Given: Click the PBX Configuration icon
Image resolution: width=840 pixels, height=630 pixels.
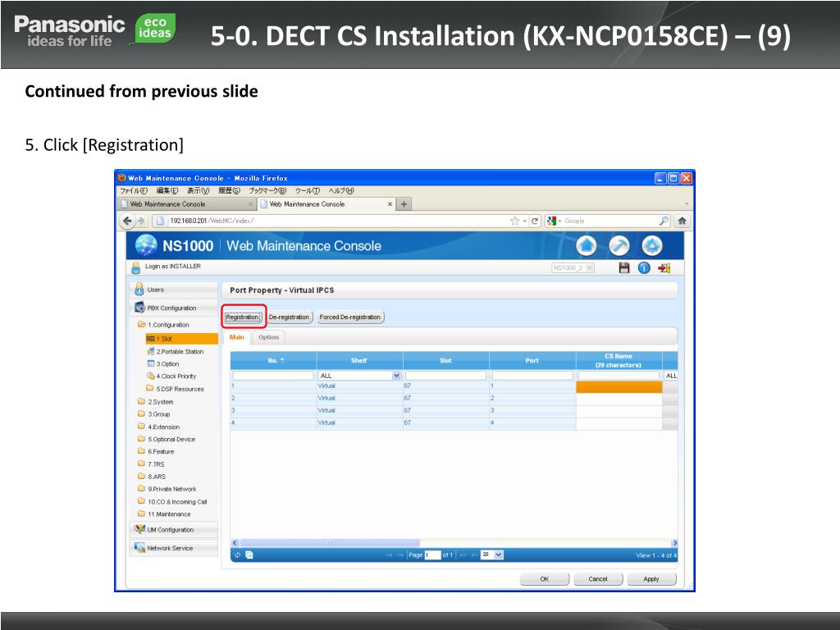Looking at the screenshot, I should [x=139, y=308].
